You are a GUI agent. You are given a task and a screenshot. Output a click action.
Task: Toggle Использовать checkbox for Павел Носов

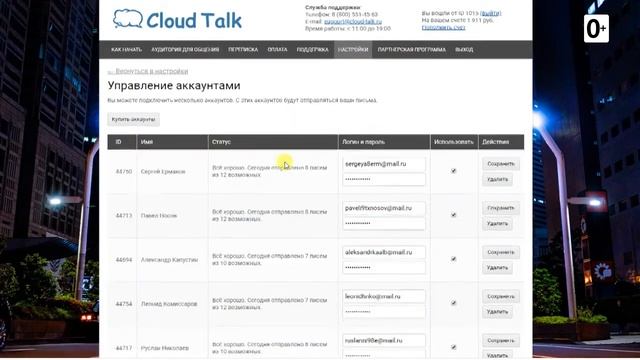453,215
